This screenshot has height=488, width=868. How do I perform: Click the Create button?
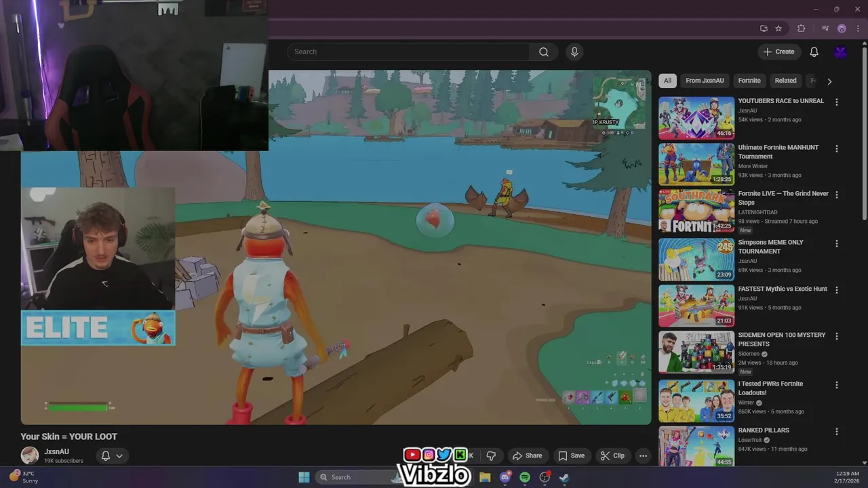[x=779, y=52]
